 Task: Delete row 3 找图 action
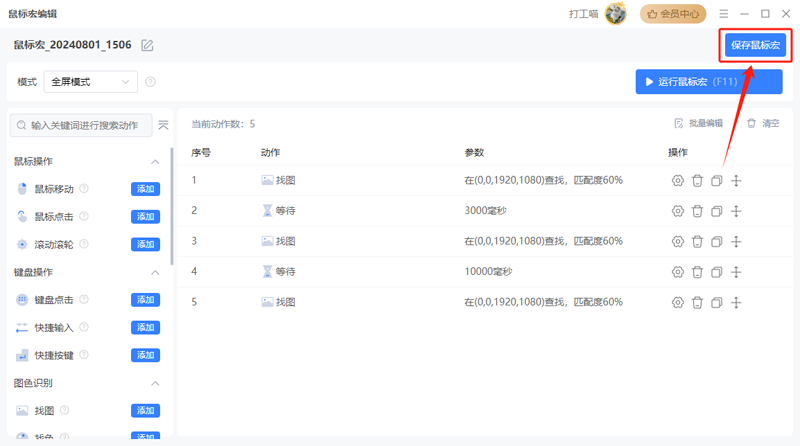(x=697, y=241)
